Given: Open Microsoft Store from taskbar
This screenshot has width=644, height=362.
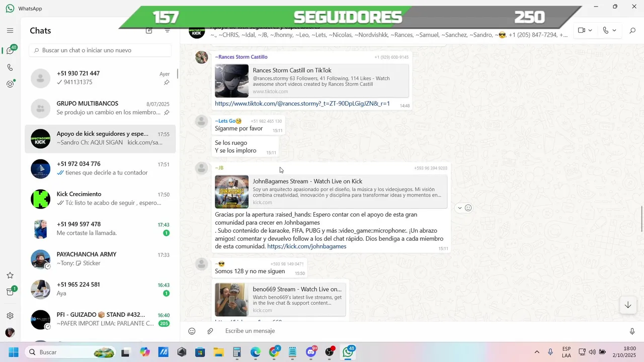Looking at the screenshot, I should (200, 352).
